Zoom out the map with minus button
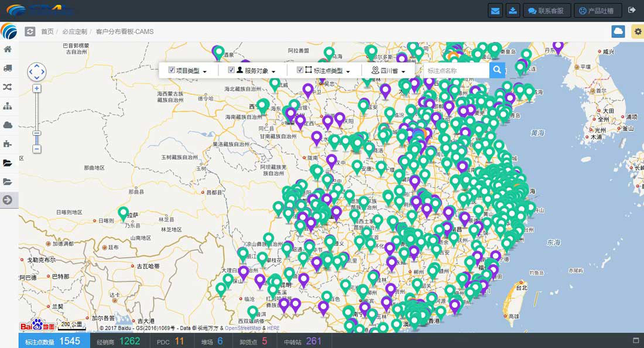Screen dimensions: 644x348 [37, 149]
